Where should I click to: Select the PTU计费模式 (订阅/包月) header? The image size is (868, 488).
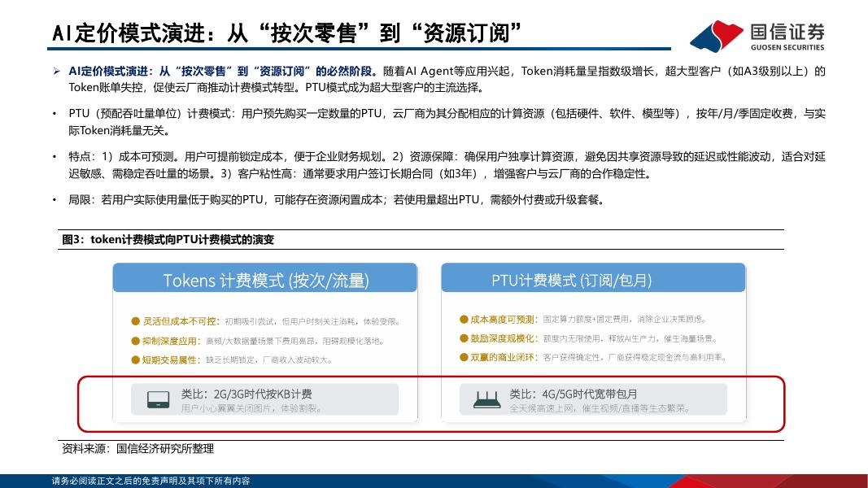coord(593,277)
